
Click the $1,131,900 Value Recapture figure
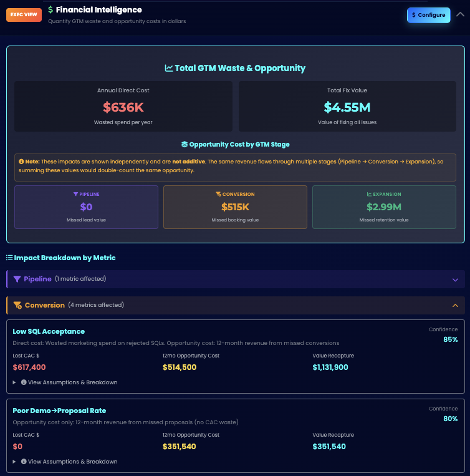pyautogui.click(x=330, y=367)
